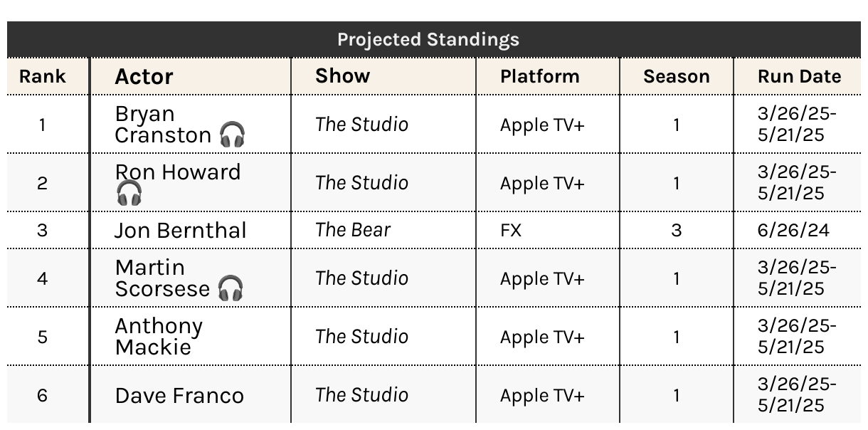This screenshot has height=430, width=868.
Task: Click the headphones icon beside Bryan Cranston
Action: 232,135
